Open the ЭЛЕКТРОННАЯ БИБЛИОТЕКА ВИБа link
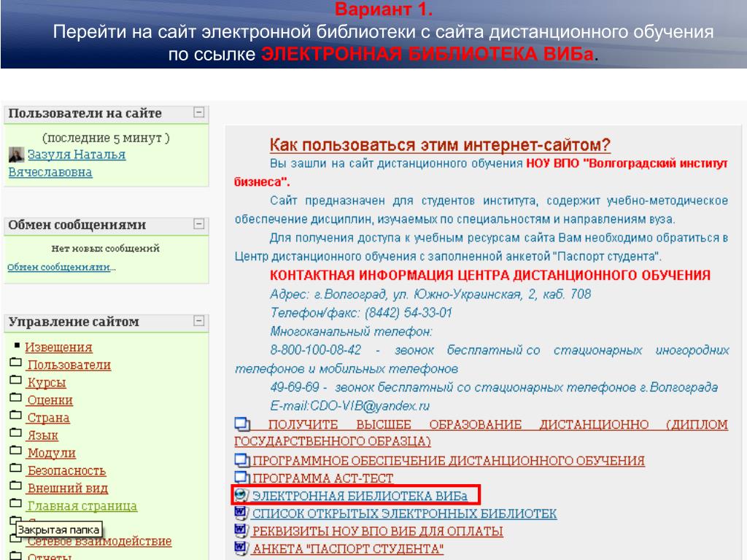Viewport: 747px width, 560px height. (x=360, y=496)
